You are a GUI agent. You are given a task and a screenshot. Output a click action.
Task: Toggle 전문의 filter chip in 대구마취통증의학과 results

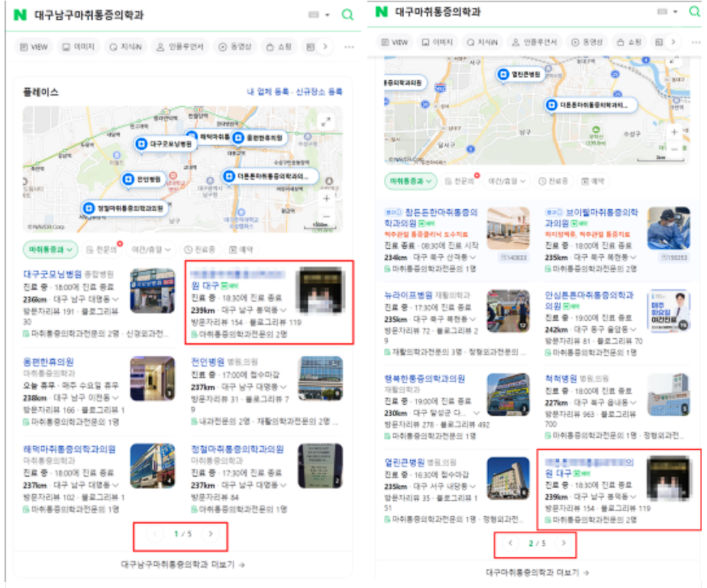tap(460, 181)
